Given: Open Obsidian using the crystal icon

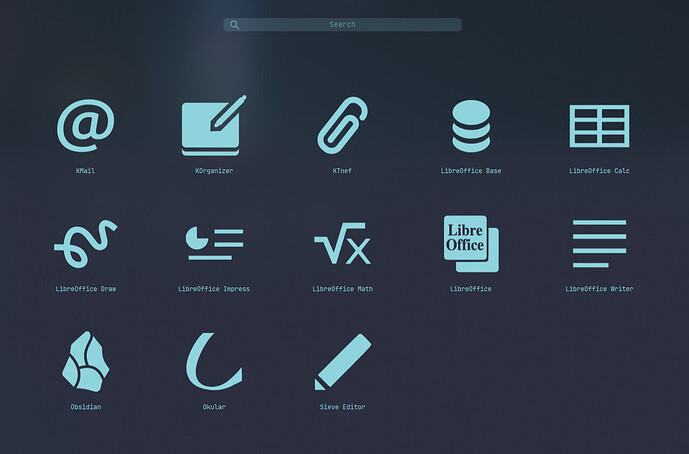Looking at the screenshot, I should click(x=86, y=362).
